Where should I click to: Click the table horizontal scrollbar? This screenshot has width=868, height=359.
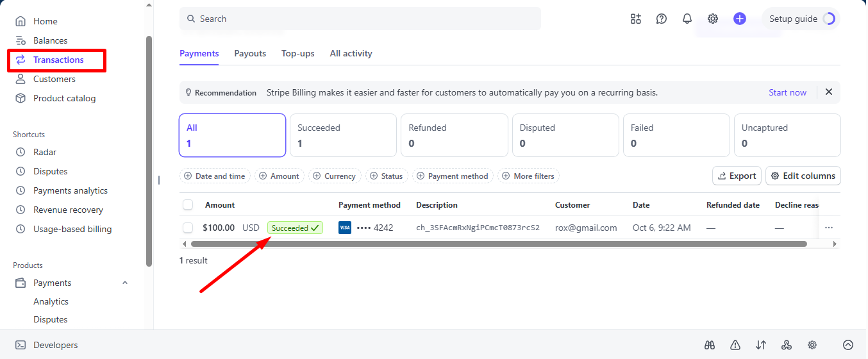(x=498, y=244)
